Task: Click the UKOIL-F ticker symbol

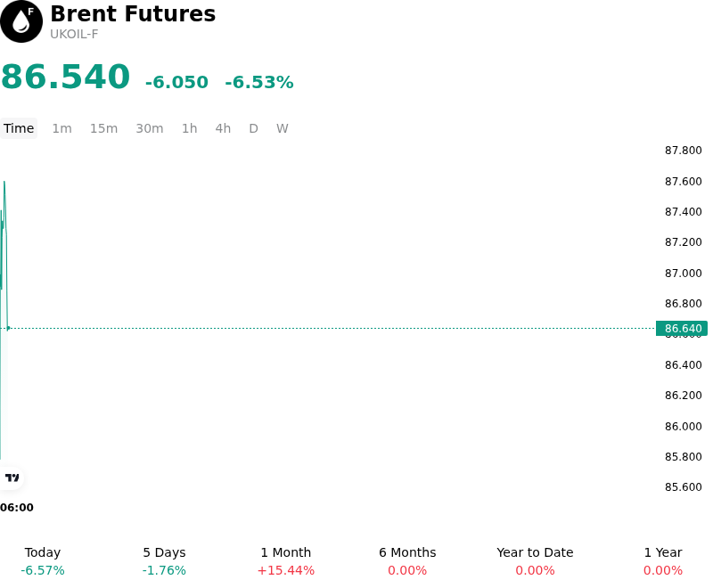Action: (74, 34)
